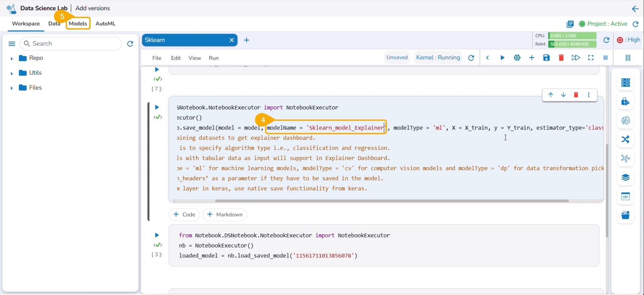Toggle the hamburger menu in file panel
The width and height of the screenshot is (644, 295).
click(12, 44)
